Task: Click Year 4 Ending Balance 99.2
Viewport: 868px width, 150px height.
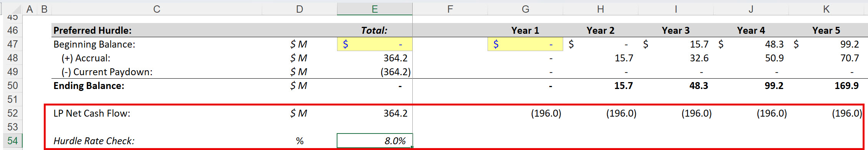Action: click(x=774, y=86)
